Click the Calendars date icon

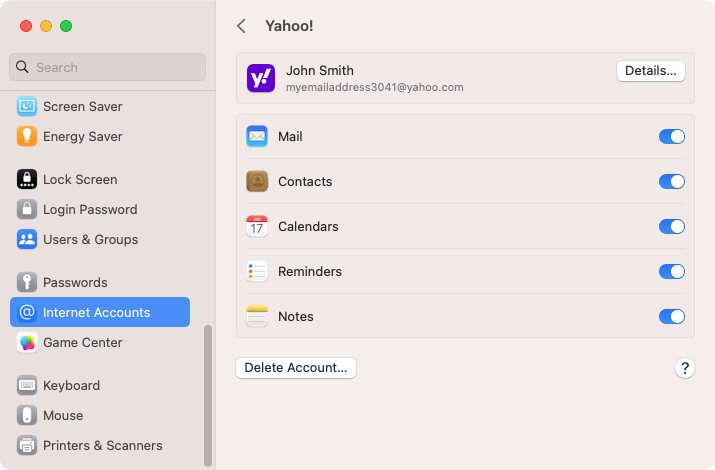pyautogui.click(x=257, y=227)
